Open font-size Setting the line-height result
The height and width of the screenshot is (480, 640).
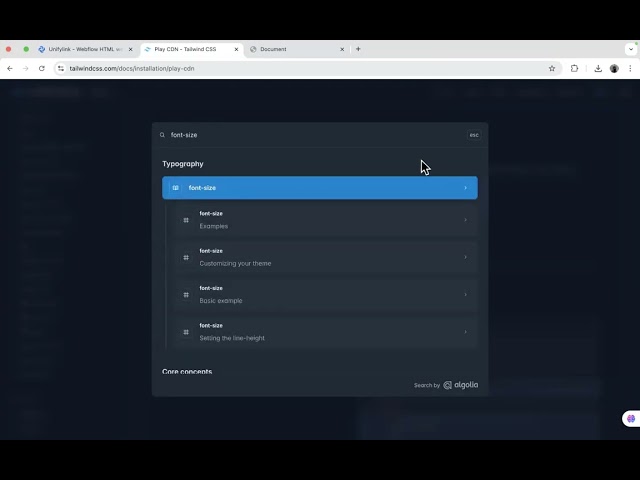325,332
